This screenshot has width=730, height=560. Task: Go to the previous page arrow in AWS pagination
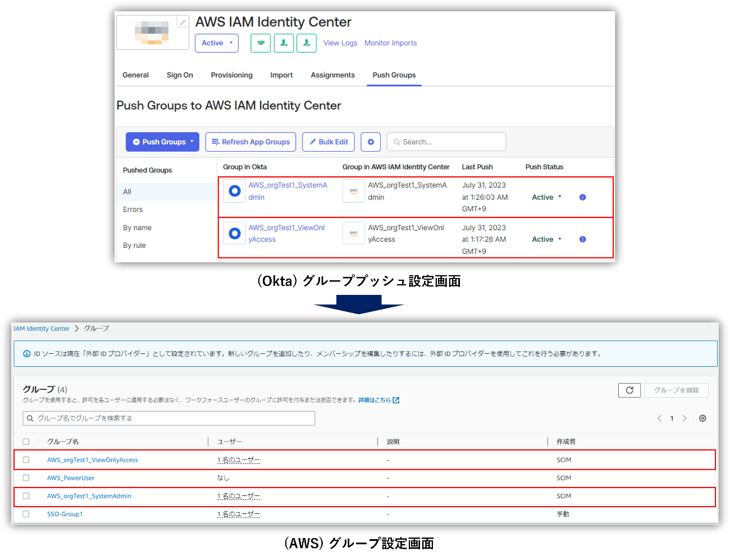click(659, 418)
